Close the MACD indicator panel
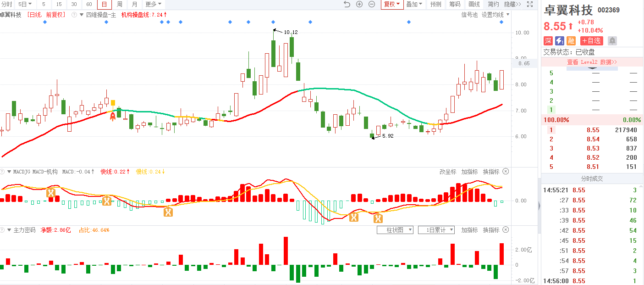 click(506, 172)
